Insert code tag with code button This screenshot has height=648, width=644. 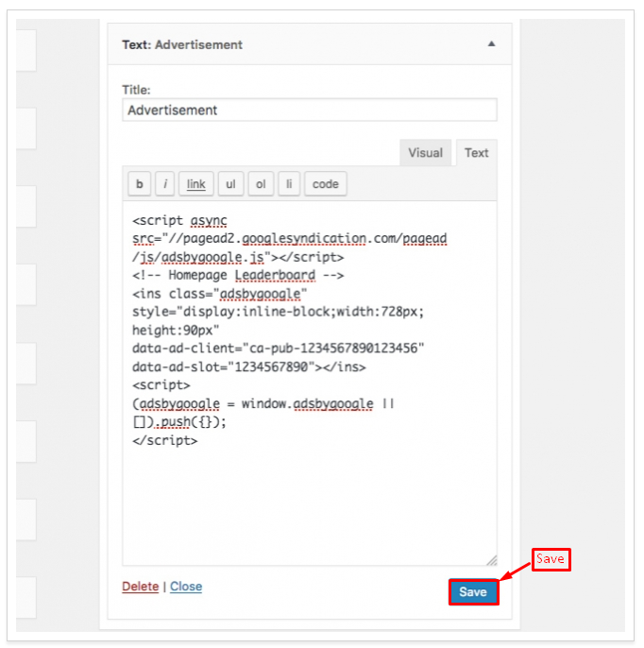click(326, 184)
